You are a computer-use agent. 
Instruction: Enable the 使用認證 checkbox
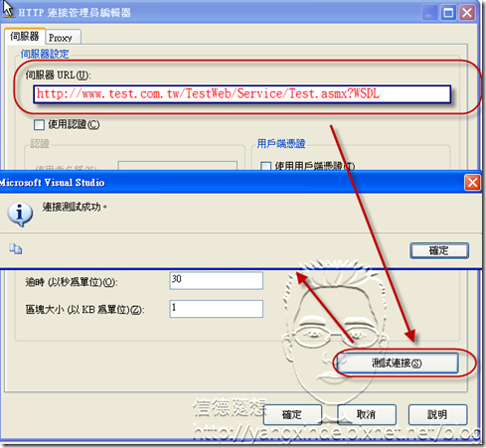pyautogui.click(x=39, y=125)
